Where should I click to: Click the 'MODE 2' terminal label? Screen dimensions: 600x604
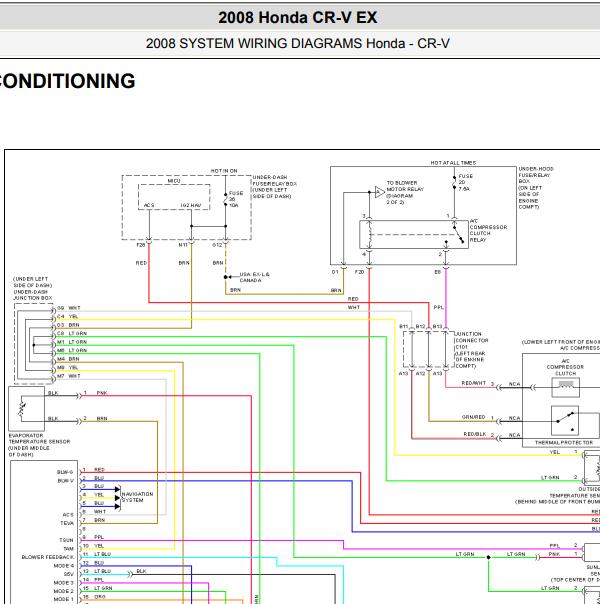pos(64,591)
